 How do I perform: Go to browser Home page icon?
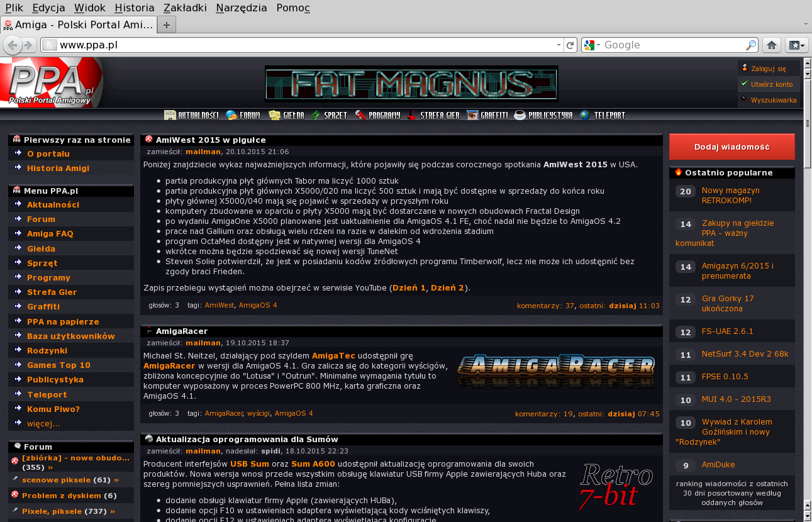(x=772, y=45)
